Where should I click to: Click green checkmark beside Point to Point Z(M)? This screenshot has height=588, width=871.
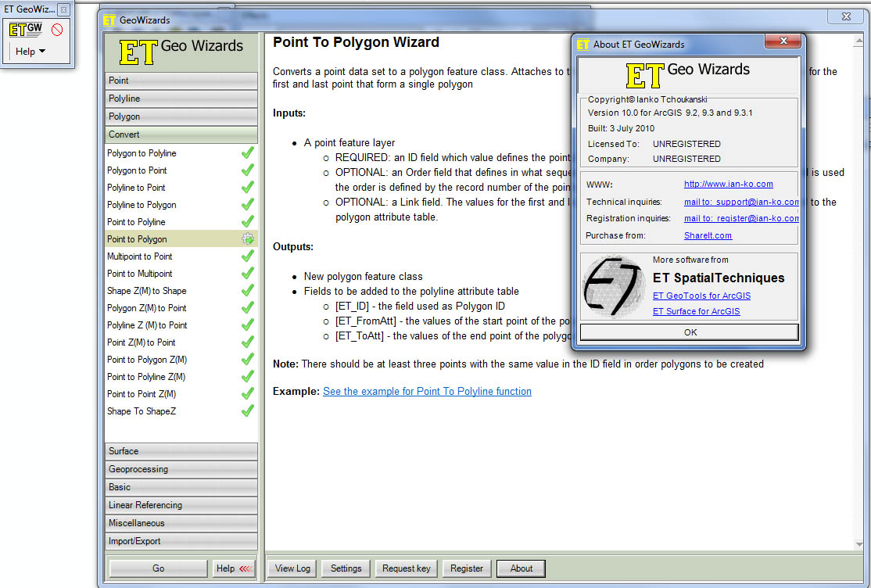point(248,394)
